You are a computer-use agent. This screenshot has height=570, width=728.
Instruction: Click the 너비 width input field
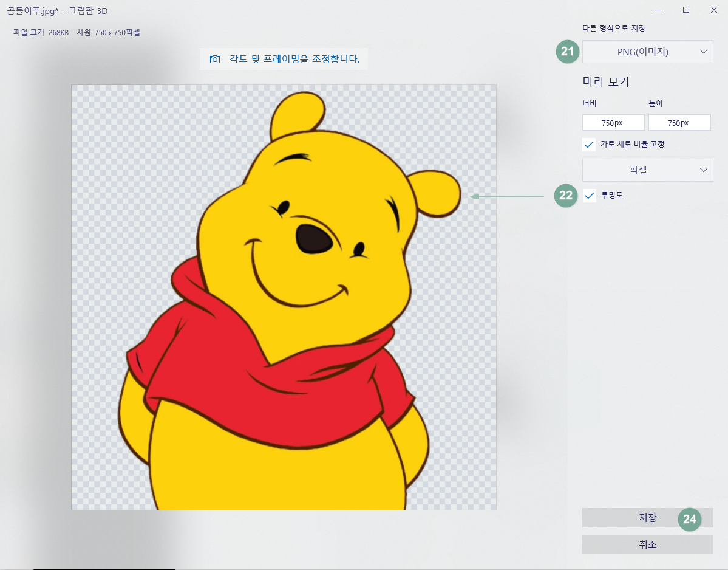[x=613, y=123]
